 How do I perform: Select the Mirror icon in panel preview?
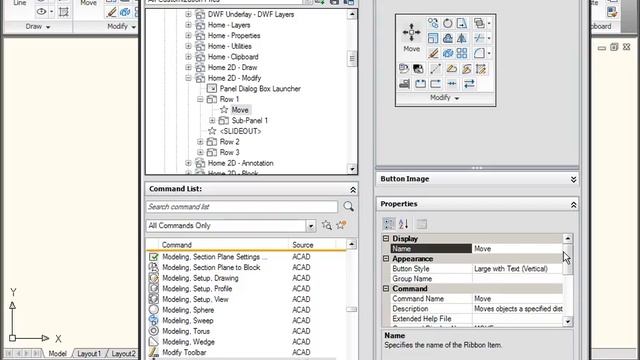462,38
